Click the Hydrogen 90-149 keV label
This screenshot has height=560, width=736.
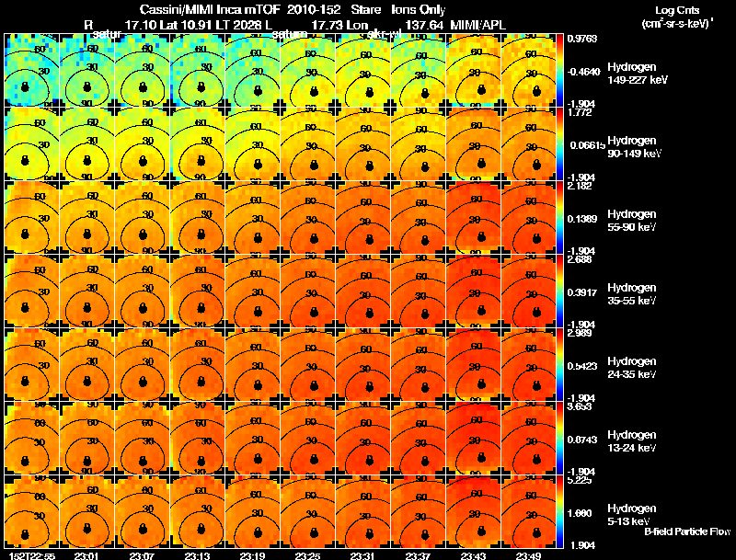click(634, 147)
